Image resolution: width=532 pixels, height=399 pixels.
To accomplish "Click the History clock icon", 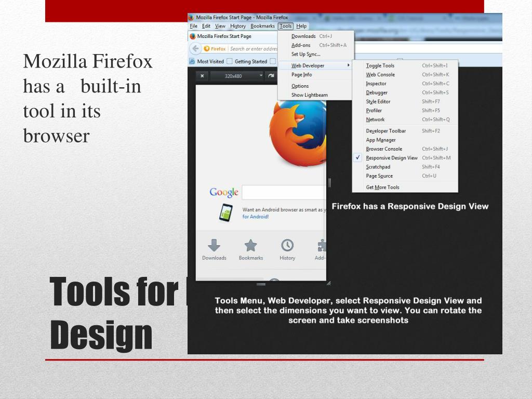I will (x=287, y=245).
